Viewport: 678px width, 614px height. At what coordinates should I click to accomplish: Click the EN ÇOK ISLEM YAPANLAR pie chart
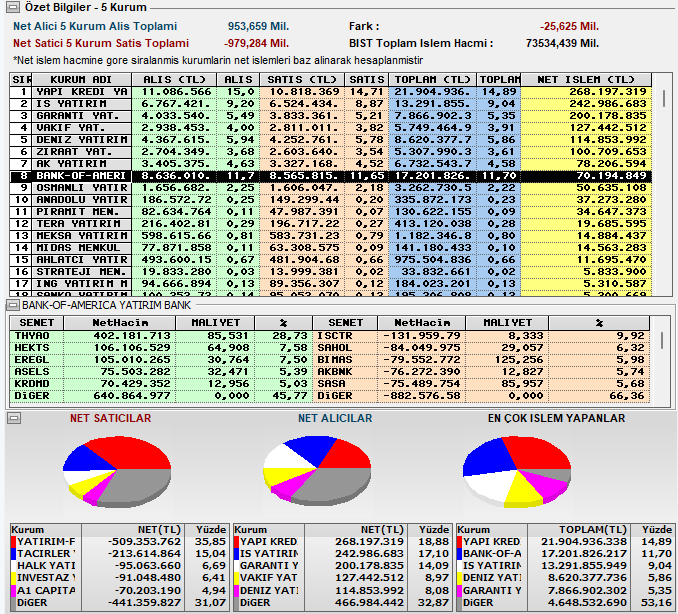517,471
